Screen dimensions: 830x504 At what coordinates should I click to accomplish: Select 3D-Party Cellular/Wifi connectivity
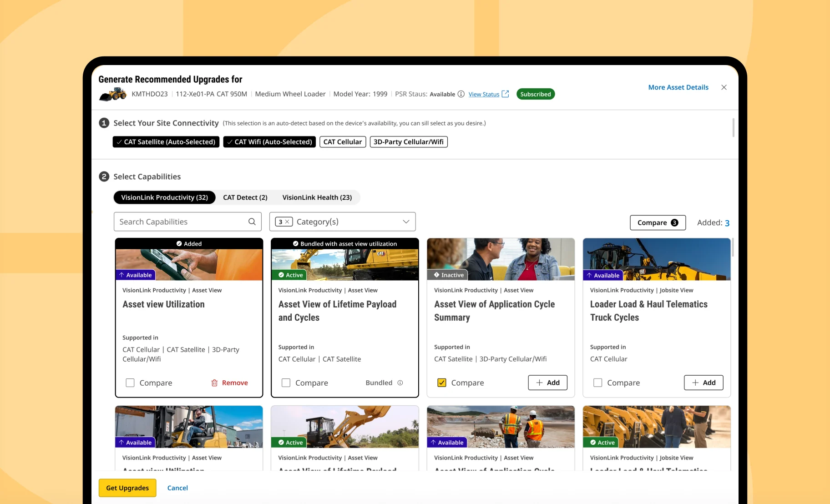click(x=409, y=142)
